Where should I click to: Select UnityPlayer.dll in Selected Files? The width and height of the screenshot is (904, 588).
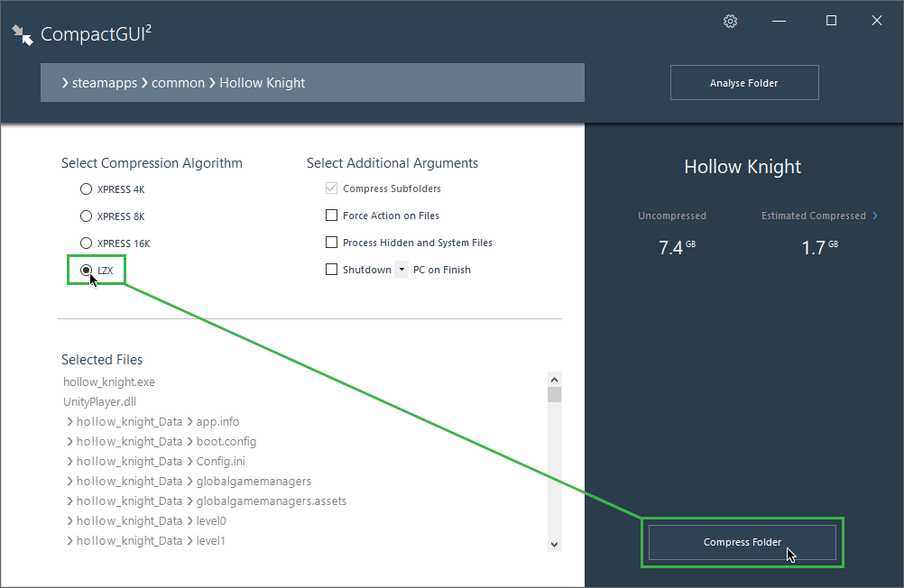click(x=100, y=402)
